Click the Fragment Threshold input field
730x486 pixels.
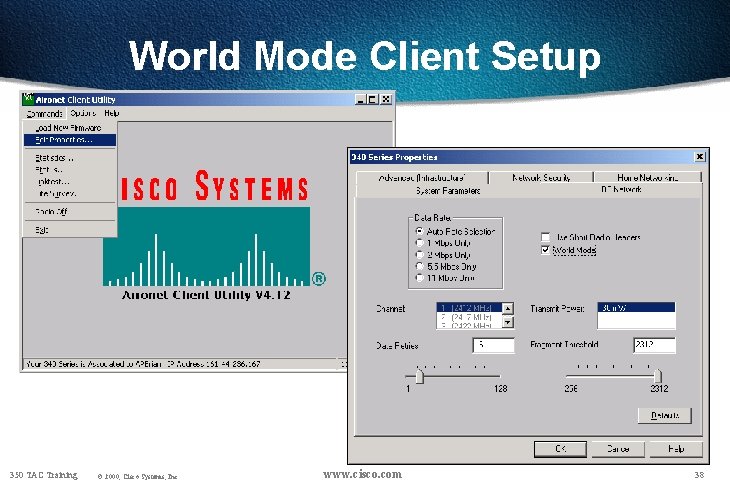coord(654,345)
